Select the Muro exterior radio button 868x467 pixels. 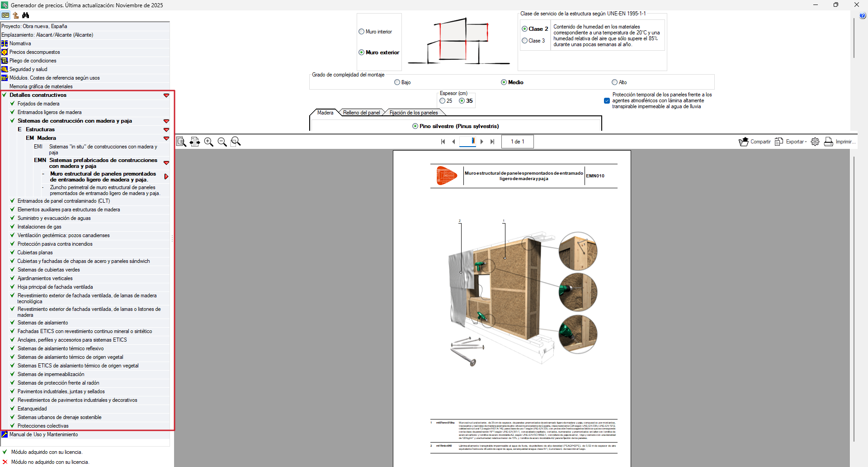[x=362, y=52]
